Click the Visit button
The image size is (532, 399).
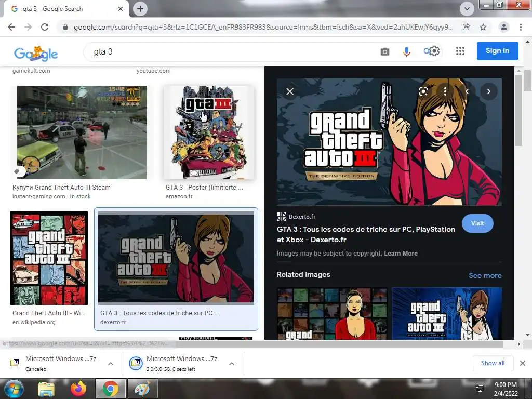(x=477, y=223)
